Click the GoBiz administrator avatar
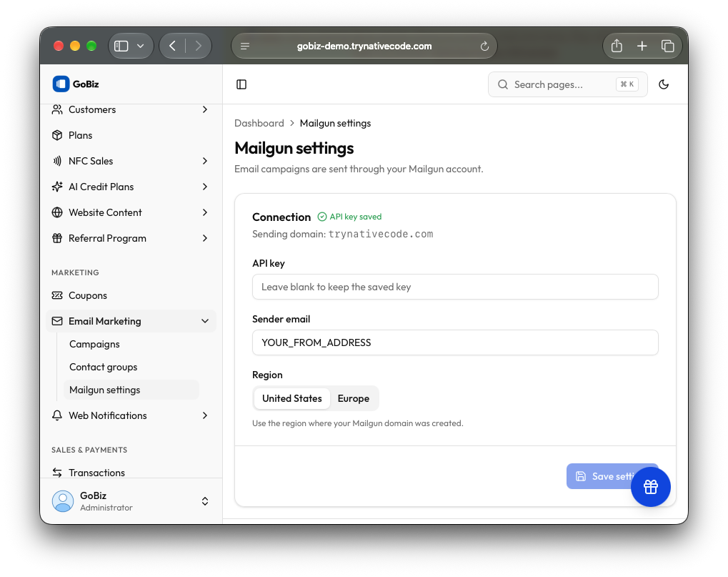This screenshot has width=728, height=577. click(x=63, y=501)
